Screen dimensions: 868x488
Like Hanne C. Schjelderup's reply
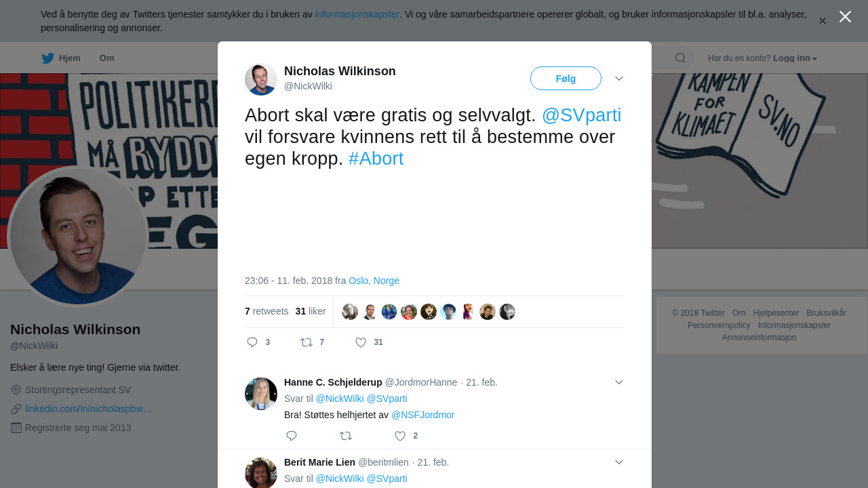(x=400, y=436)
